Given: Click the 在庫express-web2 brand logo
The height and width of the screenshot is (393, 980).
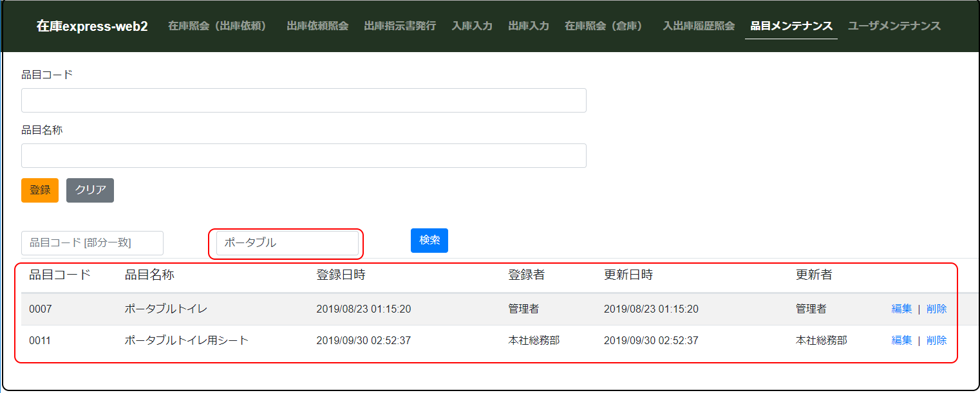Looking at the screenshot, I should 92,26.
